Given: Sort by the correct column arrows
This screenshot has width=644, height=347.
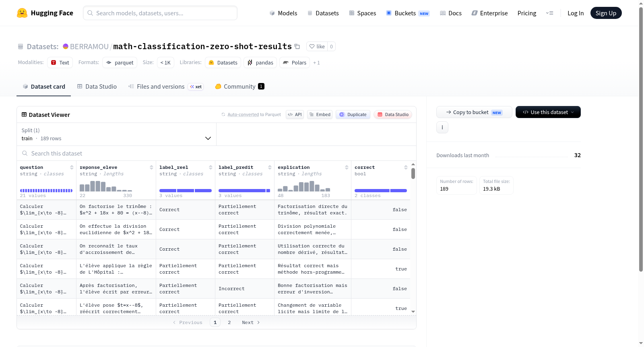Looking at the screenshot, I should pos(406,167).
